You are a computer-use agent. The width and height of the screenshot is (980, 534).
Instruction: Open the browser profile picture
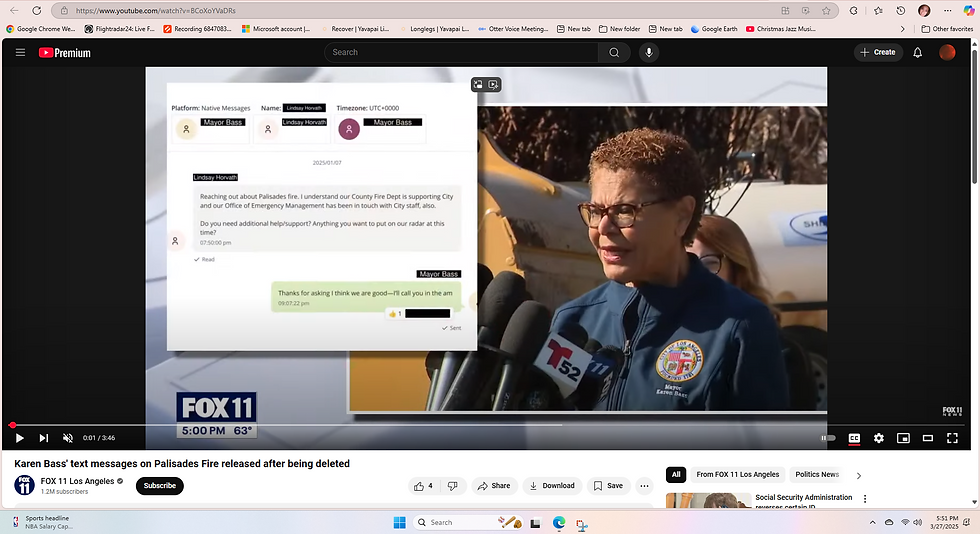(x=924, y=11)
